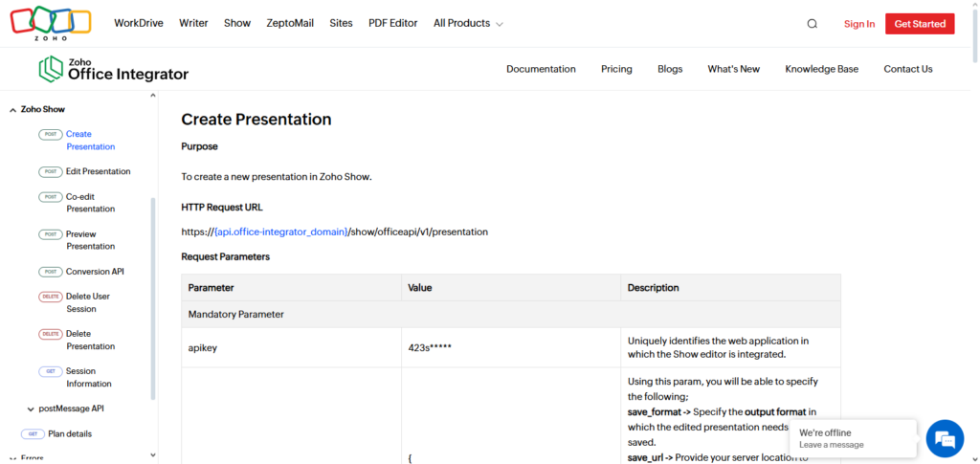
Task: Click the Purpose label
Action: tap(199, 146)
